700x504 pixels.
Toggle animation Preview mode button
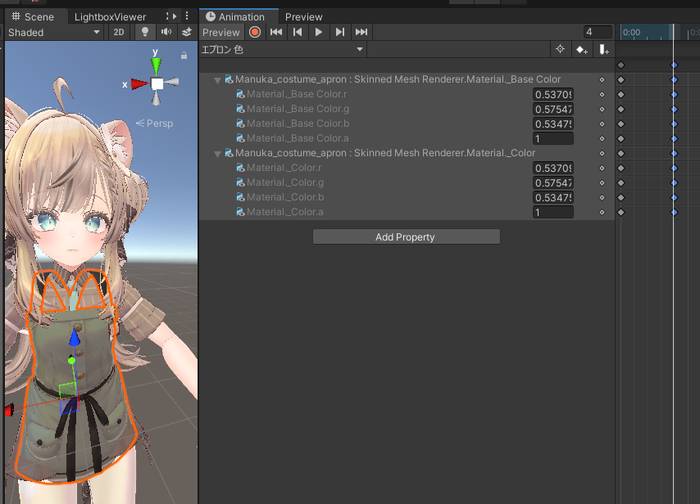coord(221,33)
